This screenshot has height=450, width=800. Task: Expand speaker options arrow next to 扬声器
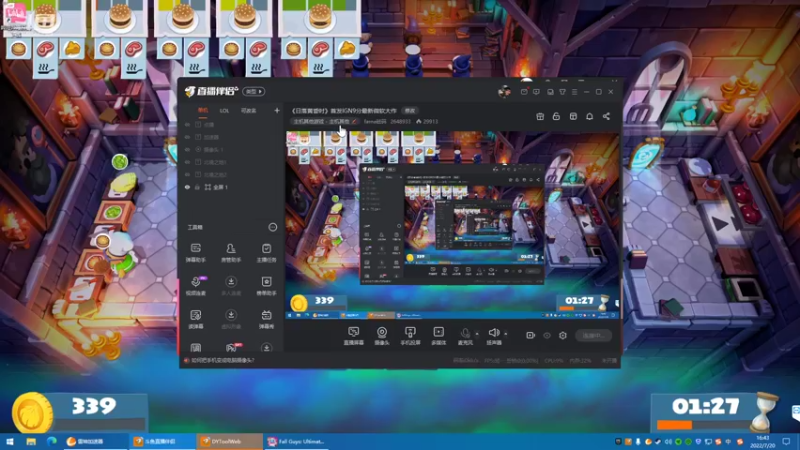coord(506,334)
